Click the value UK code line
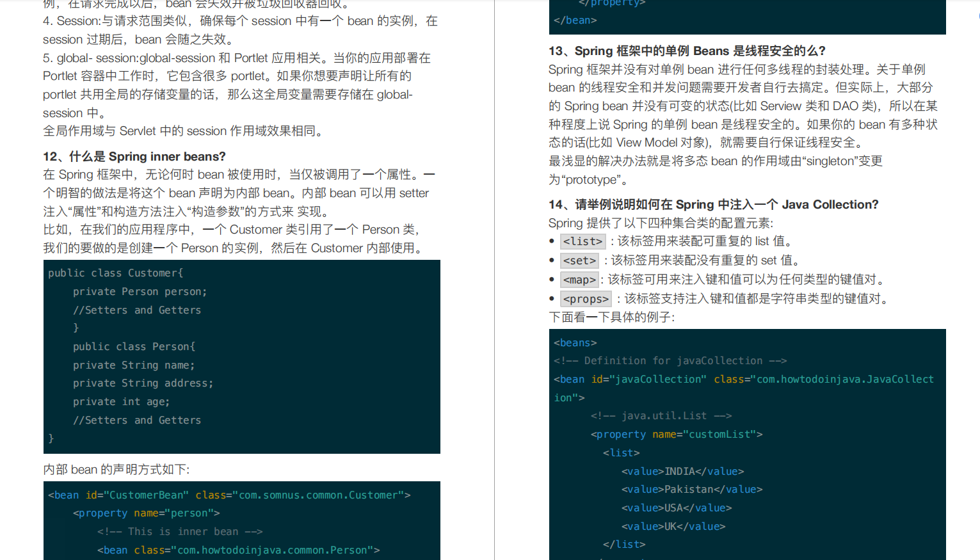This screenshot has height=560, width=980. pos(673,526)
